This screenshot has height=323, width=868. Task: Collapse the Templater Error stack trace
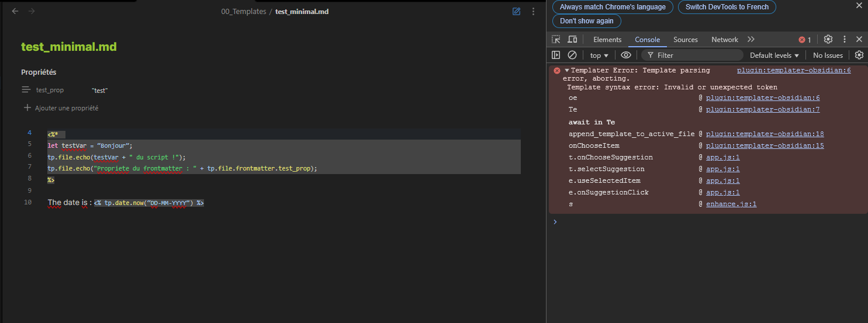(566, 70)
